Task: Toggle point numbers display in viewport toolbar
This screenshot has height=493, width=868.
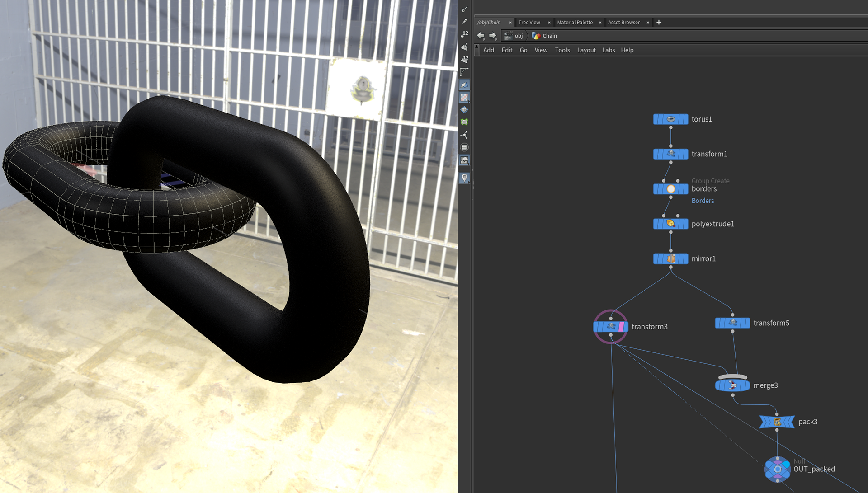Action: coord(464,34)
